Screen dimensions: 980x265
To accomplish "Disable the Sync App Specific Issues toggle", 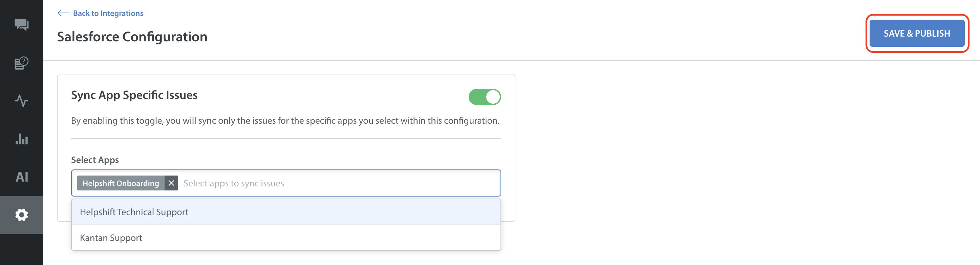I will pos(484,97).
